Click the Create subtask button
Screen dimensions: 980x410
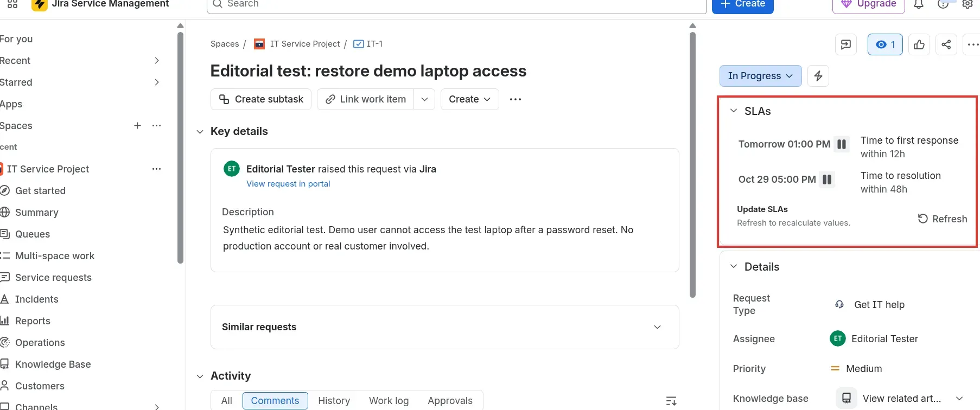[261, 99]
